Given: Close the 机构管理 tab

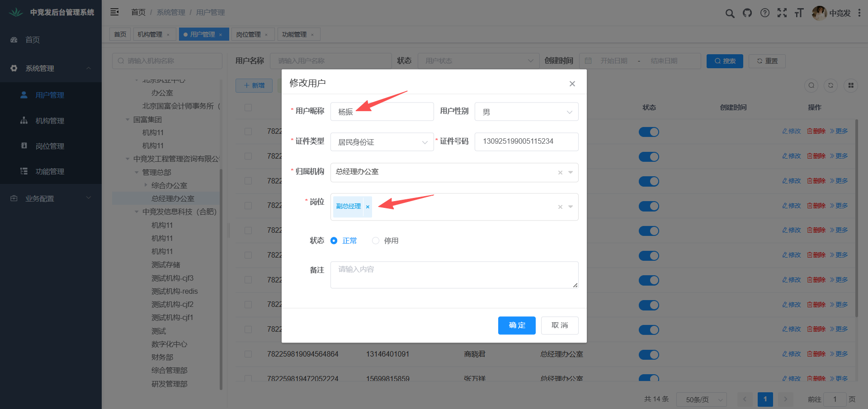Looking at the screenshot, I should point(168,35).
